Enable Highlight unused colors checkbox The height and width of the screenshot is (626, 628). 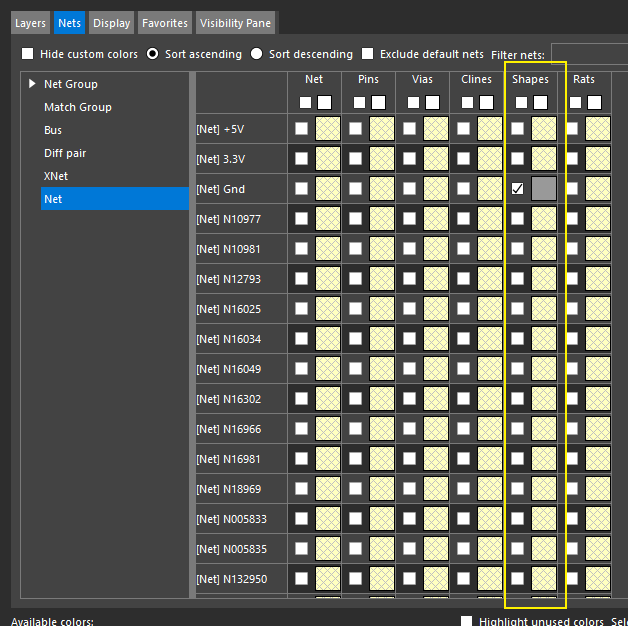[467, 621]
